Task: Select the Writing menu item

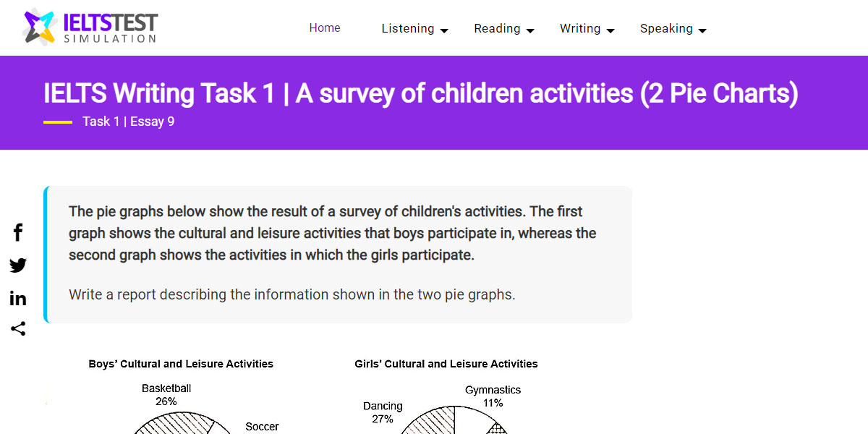Action: click(x=579, y=28)
